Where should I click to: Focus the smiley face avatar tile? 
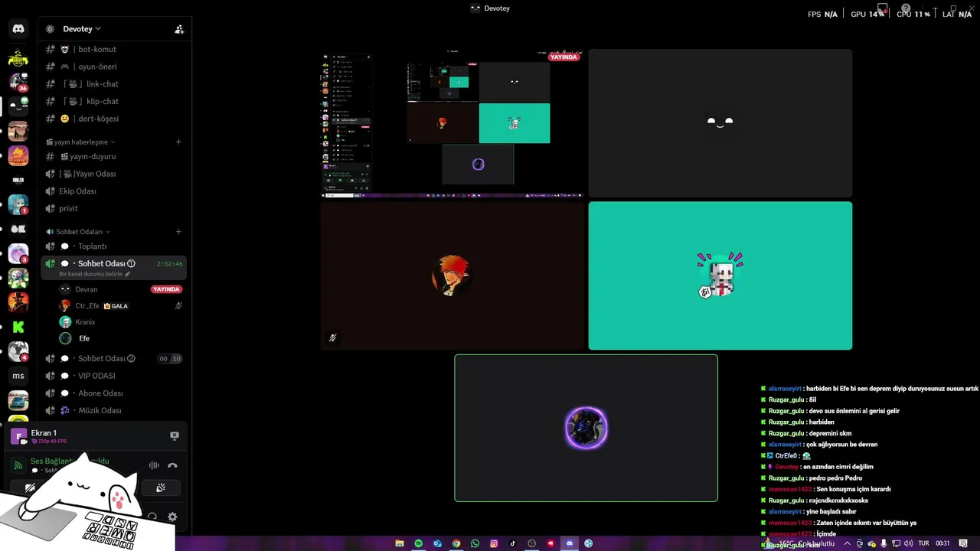pyautogui.click(x=720, y=123)
